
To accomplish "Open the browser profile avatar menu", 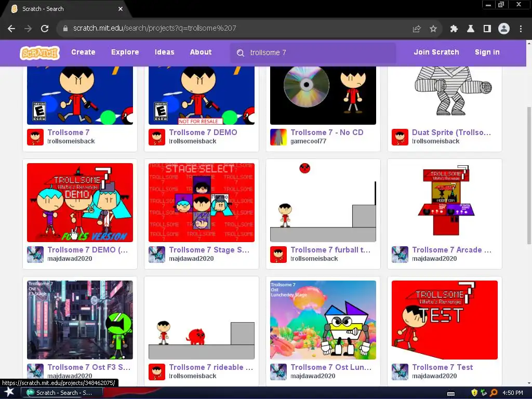I will (x=504, y=29).
